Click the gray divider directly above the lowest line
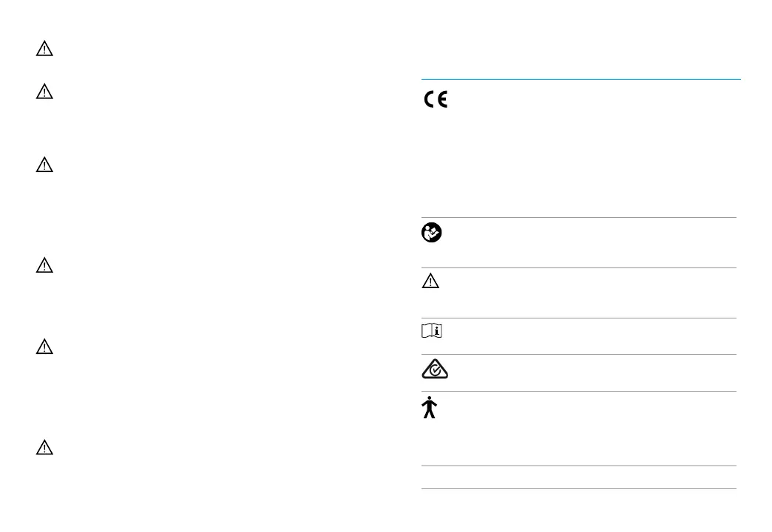Screen dimensions: 772x532 point(579,465)
